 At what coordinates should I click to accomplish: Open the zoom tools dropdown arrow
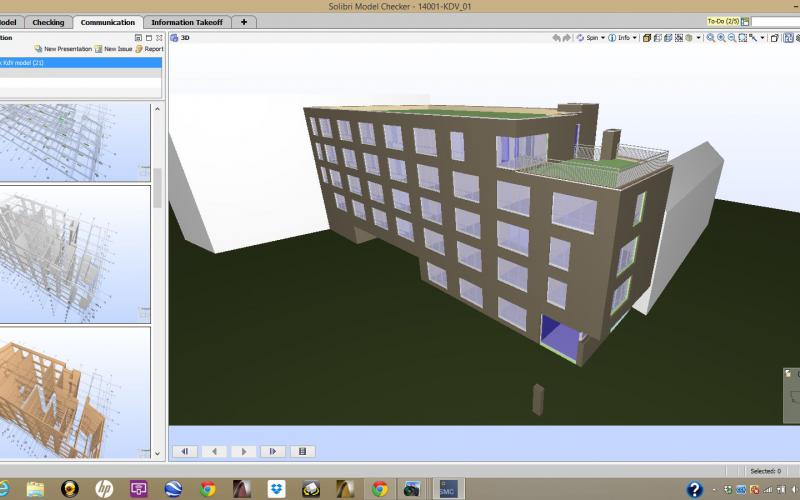[x=762, y=38]
